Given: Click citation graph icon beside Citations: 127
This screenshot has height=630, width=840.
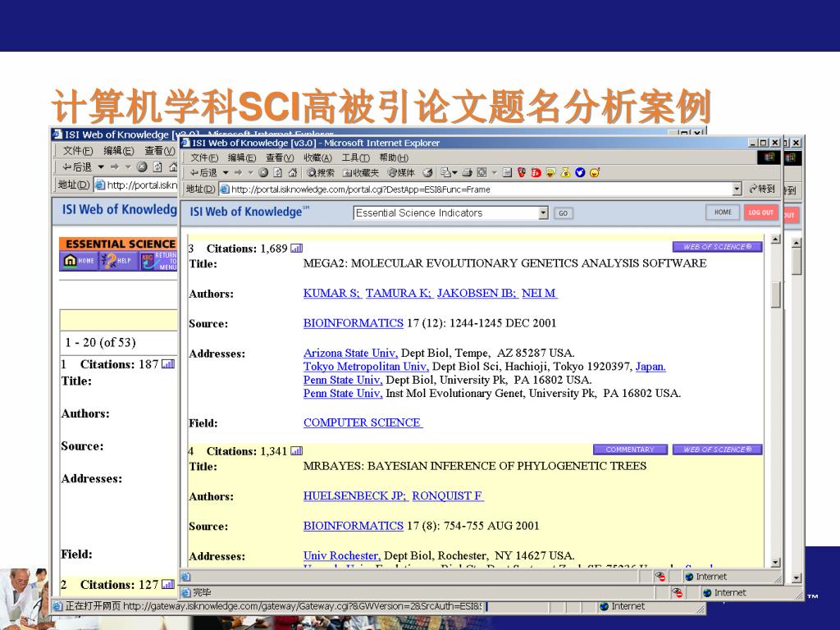Looking at the screenshot, I should pyautogui.click(x=168, y=584).
